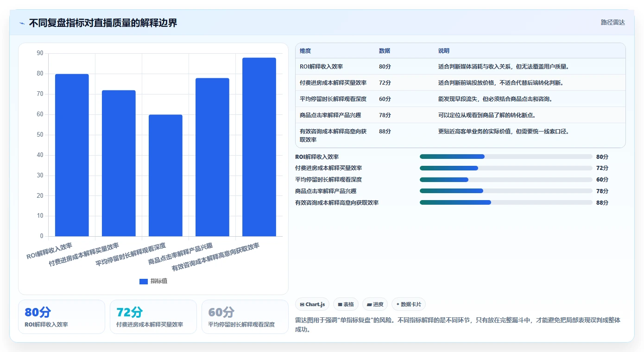Viewport: 644px width, 352px height.
Task: Click the x-axis label 商品点击率解释产品兴趣
Action: coord(181,254)
